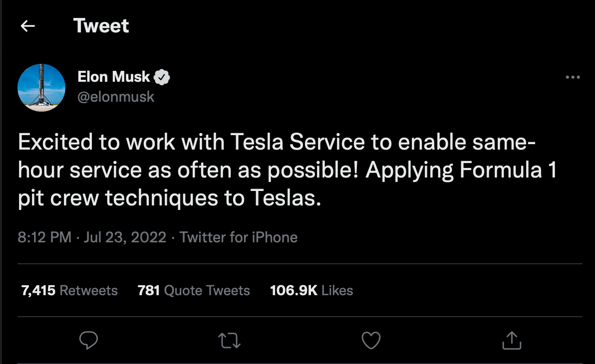
Task: Show the 781 Quote Tweets
Action: pos(194,291)
